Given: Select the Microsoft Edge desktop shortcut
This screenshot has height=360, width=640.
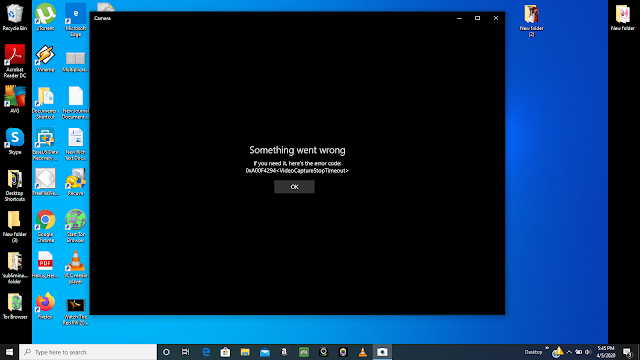Looking at the screenshot, I should 76,20.
